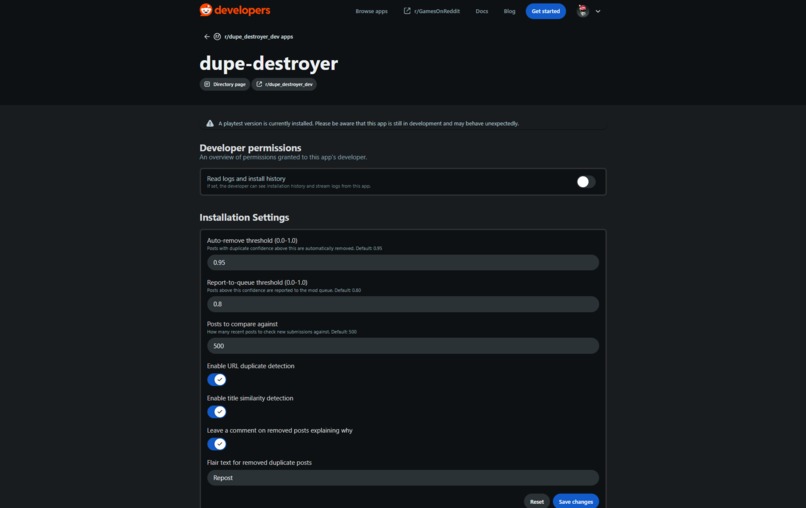The image size is (806, 508).
Task: Click the user avatar in top bar
Action: click(x=582, y=11)
